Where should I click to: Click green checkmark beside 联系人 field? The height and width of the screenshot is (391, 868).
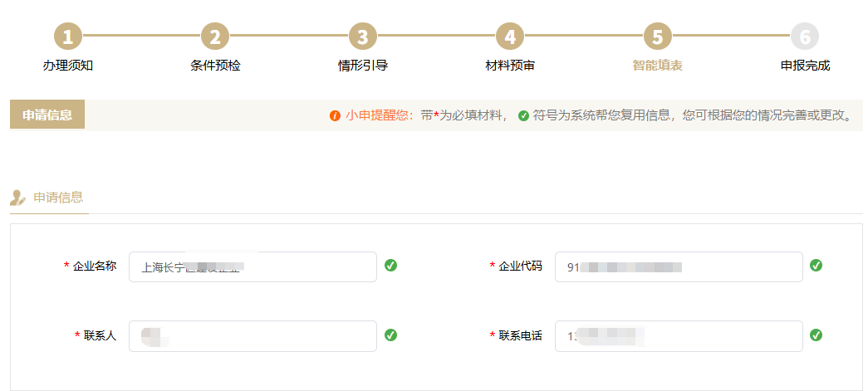390,335
